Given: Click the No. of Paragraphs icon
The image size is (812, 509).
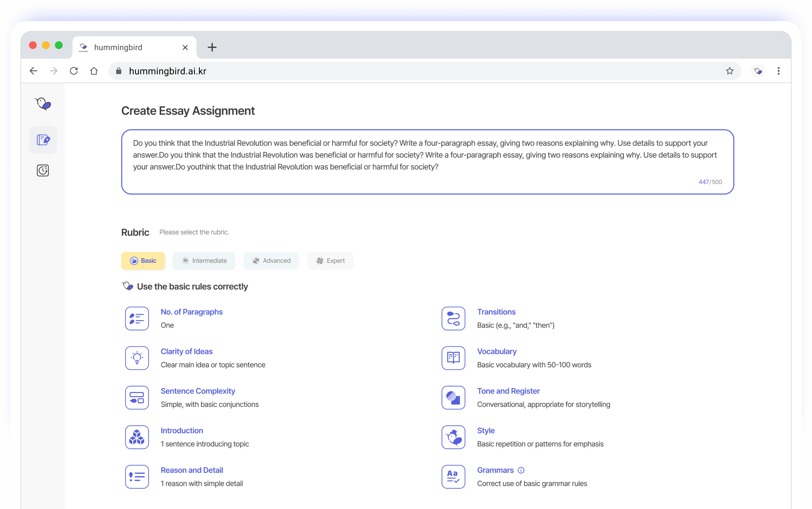Looking at the screenshot, I should tap(137, 318).
